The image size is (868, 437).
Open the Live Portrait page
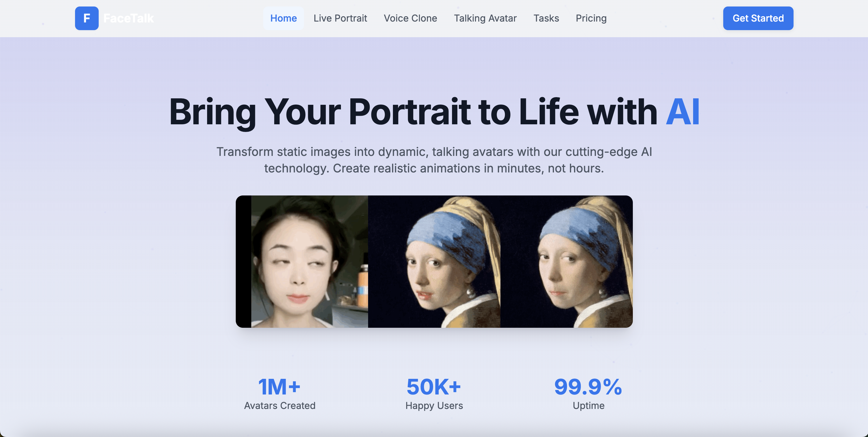pos(340,18)
